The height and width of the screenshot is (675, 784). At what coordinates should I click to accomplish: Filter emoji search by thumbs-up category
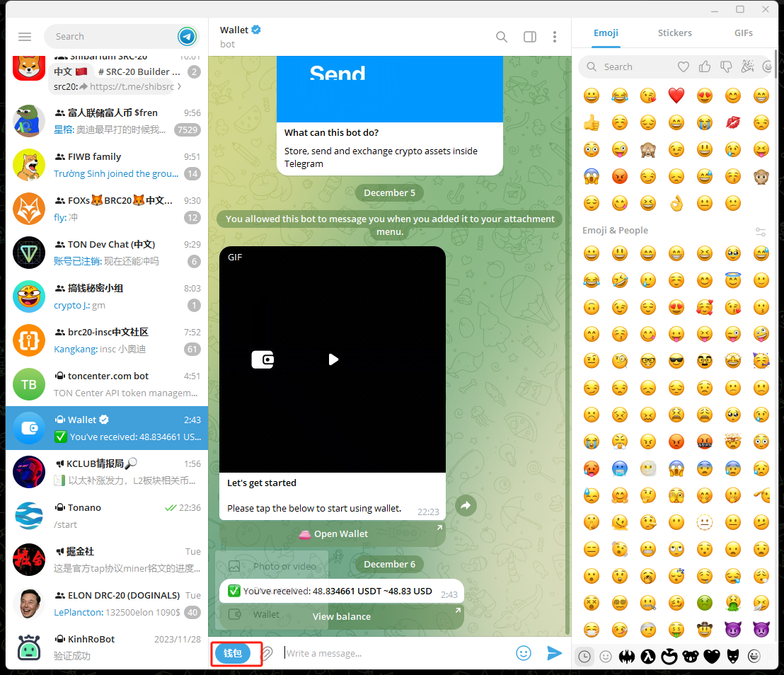[705, 67]
